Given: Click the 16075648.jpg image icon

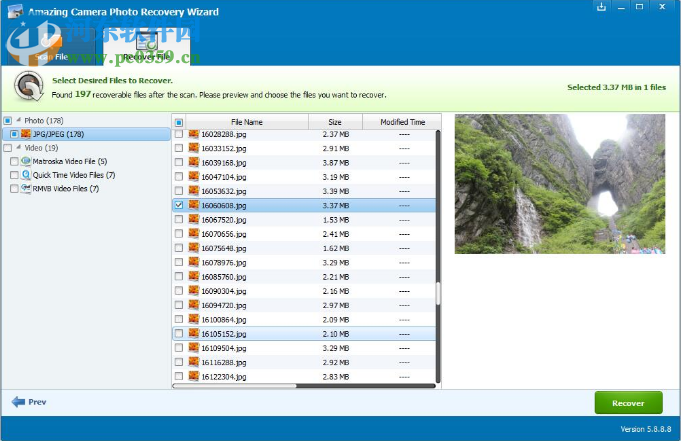Looking at the screenshot, I should [x=194, y=248].
